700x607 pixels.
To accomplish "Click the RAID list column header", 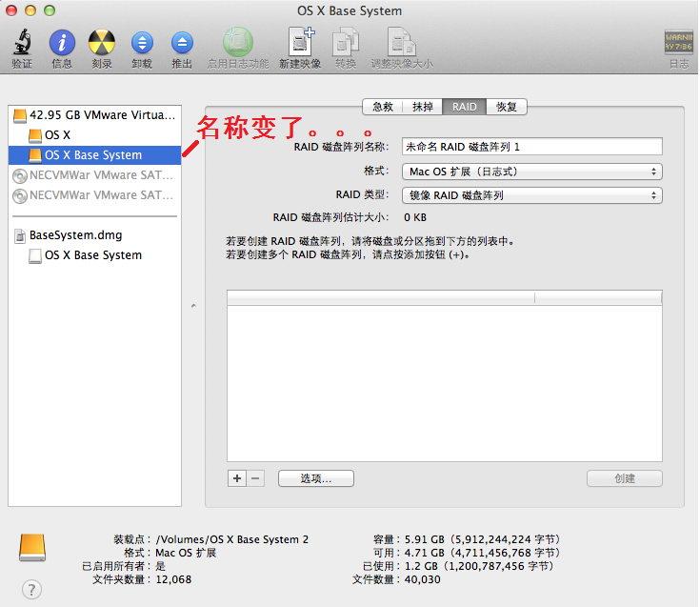I will 444,297.
